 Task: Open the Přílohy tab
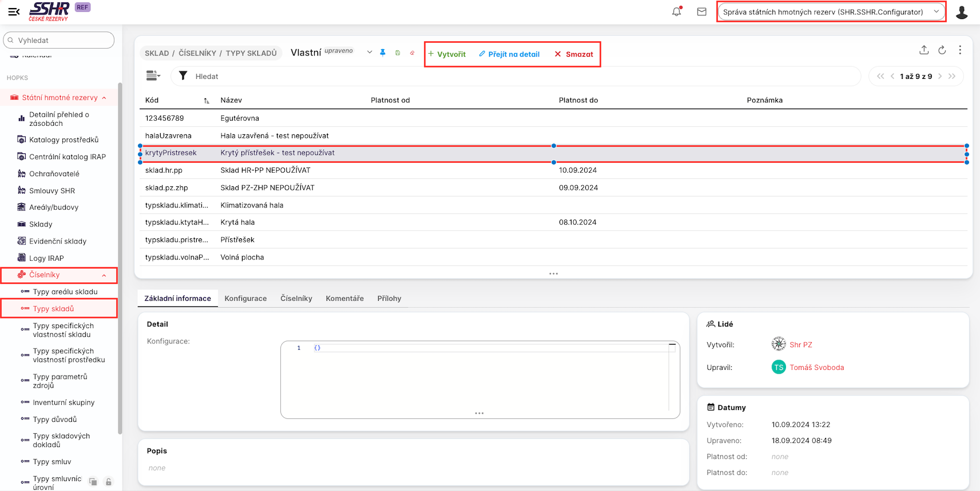tap(389, 298)
